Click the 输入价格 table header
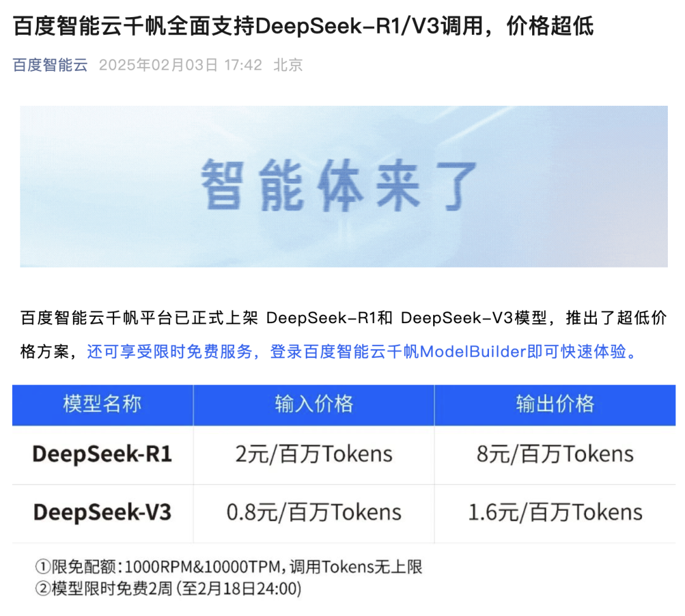Image resolution: width=685 pixels, height=616 pixels. pos(314,405)
